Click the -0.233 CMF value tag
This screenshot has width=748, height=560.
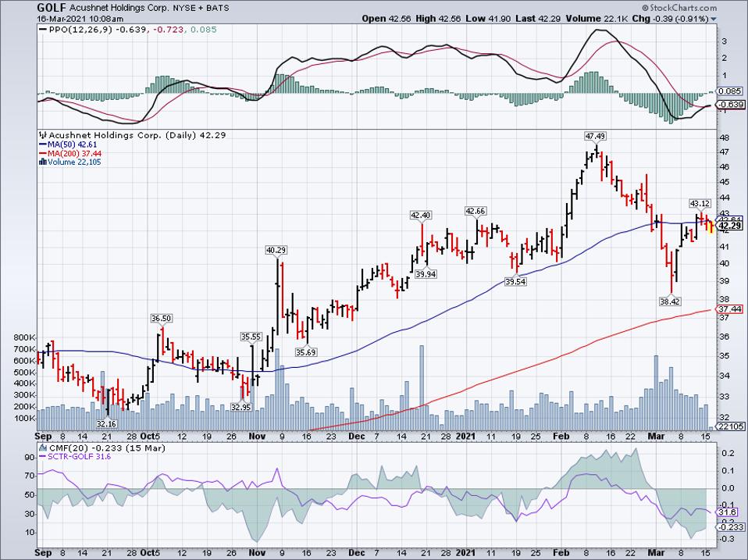[x=731, y=527]
